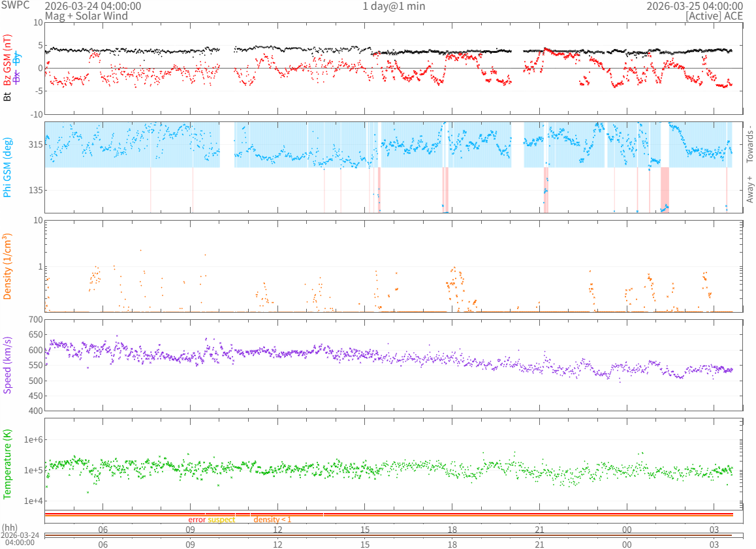Click the end date 2026-03-25 04:00:00 header
This screenshot has height=549, width=756.
[694, 6]
